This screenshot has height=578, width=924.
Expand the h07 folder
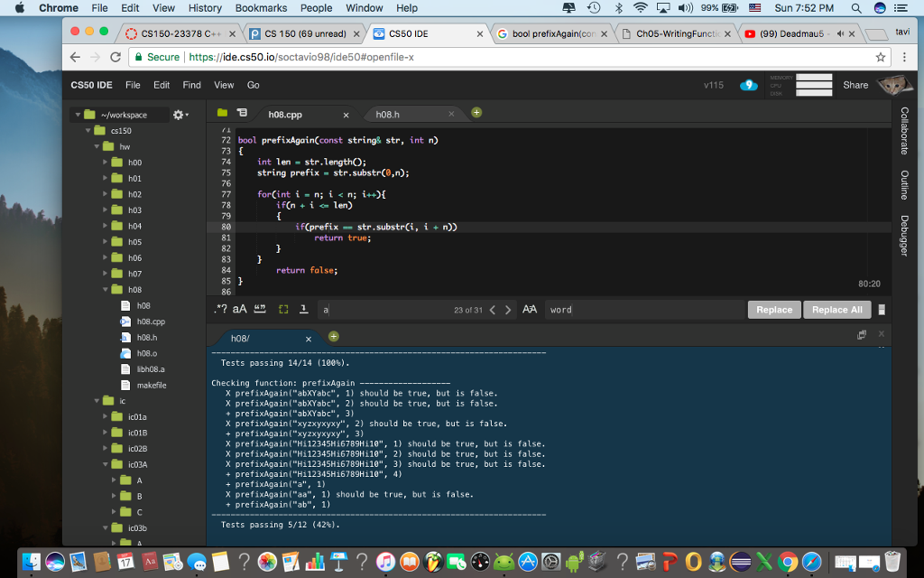106,274
